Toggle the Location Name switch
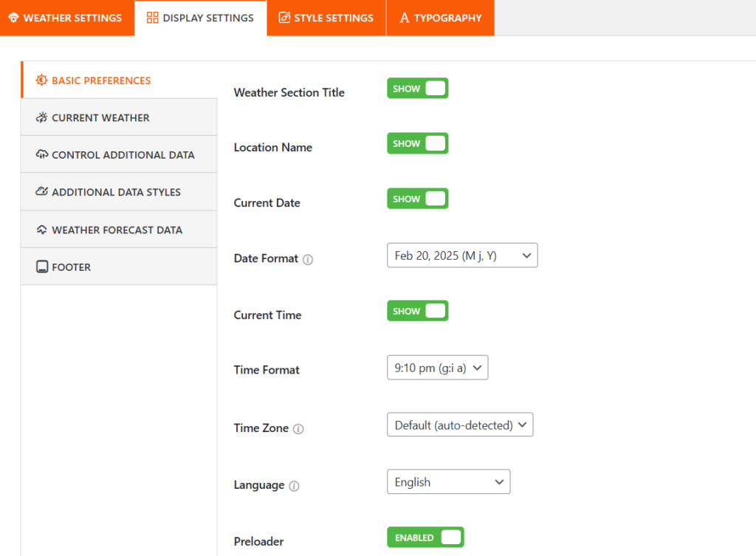Screen dimensions: 756x556 coord(417,143)
